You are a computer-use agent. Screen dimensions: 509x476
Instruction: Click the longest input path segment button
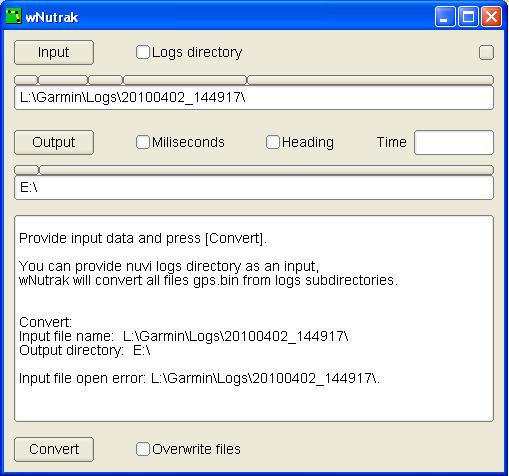(x=370, y=80)
